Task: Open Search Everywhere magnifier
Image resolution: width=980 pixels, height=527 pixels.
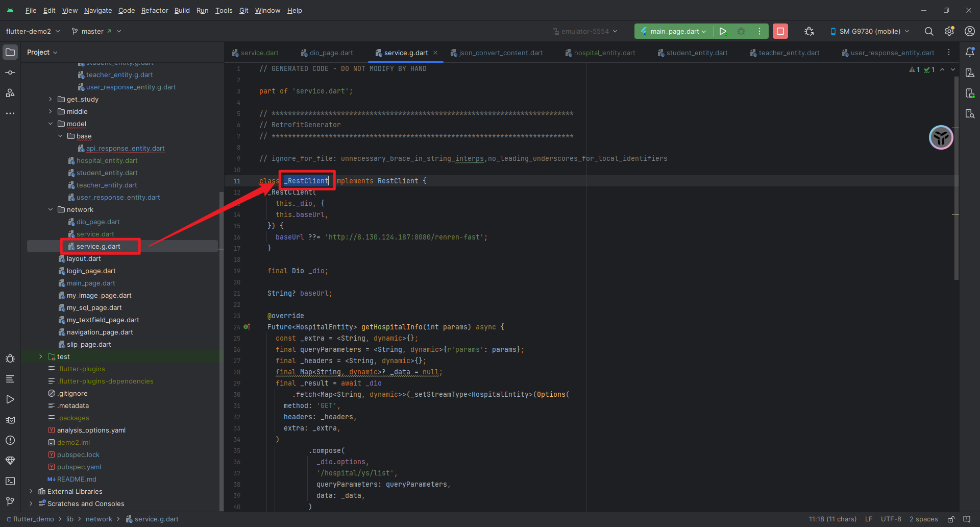Action: pos(929,31)
